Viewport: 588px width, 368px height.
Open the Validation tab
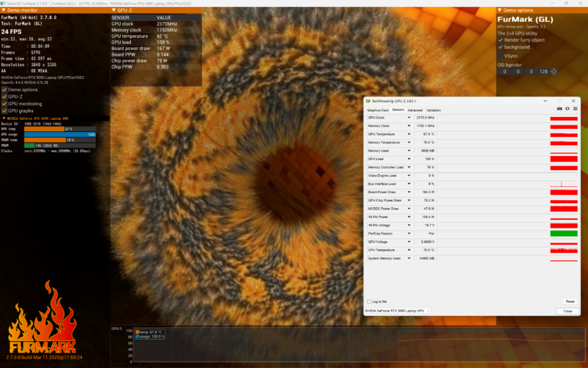click(x=433, y=111)
